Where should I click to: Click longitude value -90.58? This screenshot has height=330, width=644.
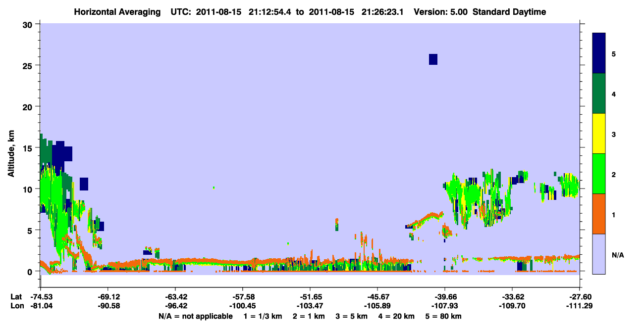(108, 306)
